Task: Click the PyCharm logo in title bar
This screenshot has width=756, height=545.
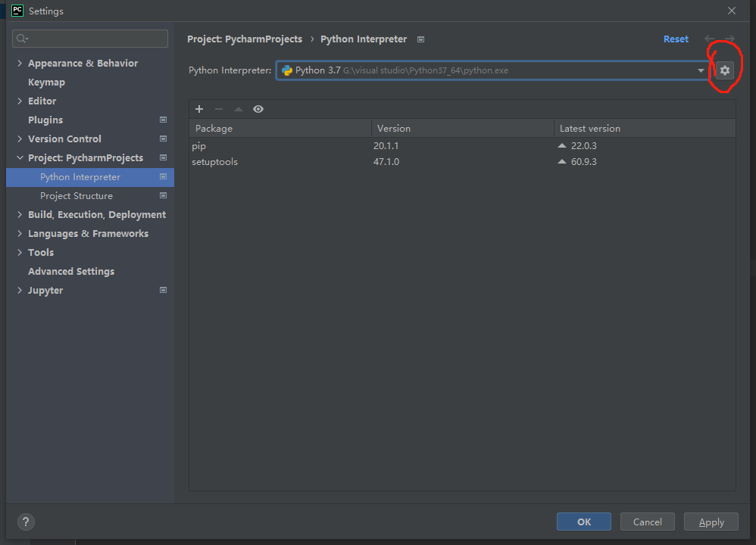Action: coord(17,11)
